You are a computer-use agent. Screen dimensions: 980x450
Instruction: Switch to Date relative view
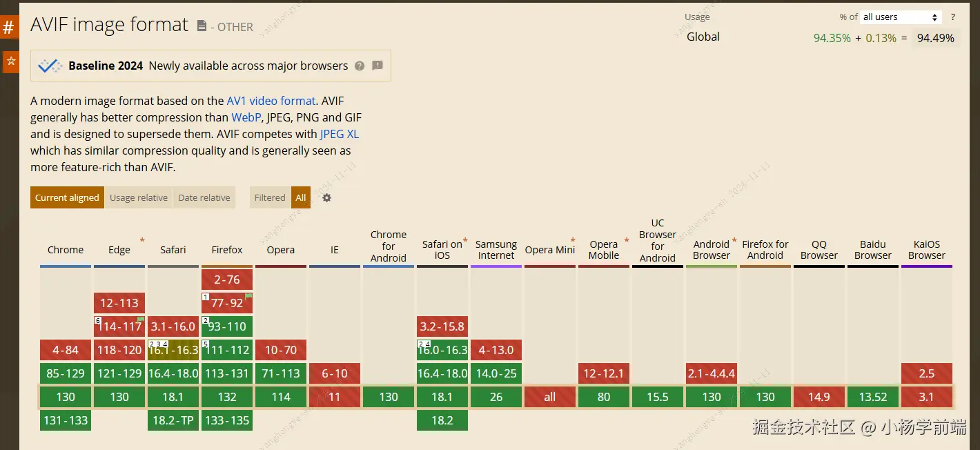click(x=204, y=197)
